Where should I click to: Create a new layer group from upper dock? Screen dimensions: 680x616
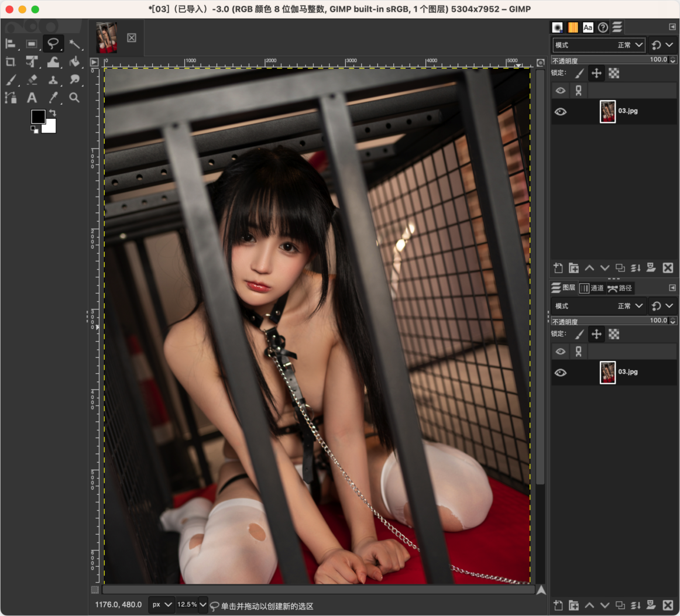pos(573,268)
